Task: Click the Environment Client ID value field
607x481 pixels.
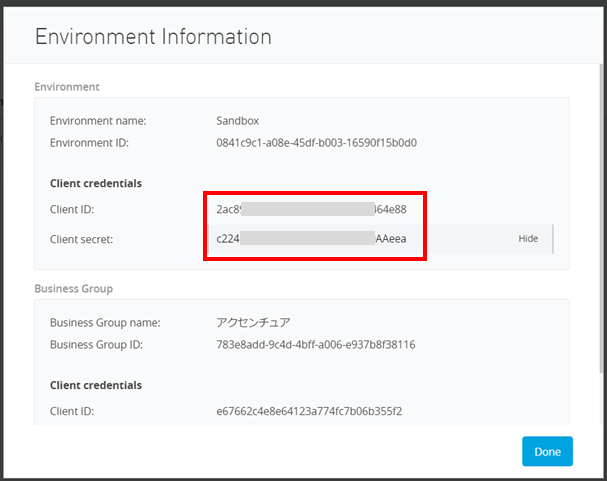Action: tap(311, 210)
